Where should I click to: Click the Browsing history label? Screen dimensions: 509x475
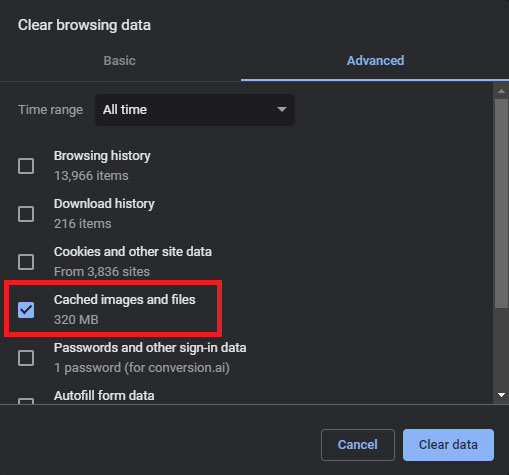102,156
